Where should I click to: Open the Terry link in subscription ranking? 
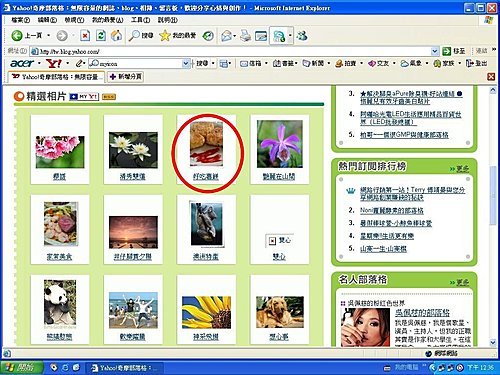pos(412,193)
